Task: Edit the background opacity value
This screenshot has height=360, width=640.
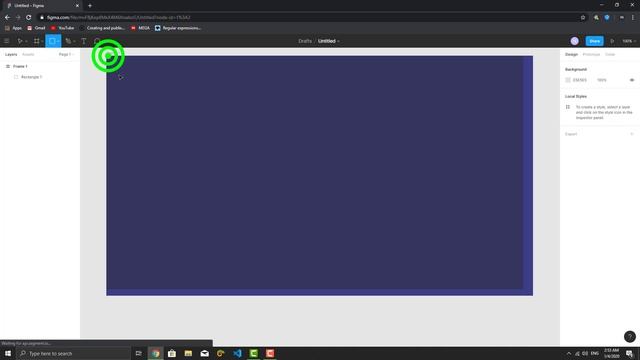Action: [x=602, y=80]
